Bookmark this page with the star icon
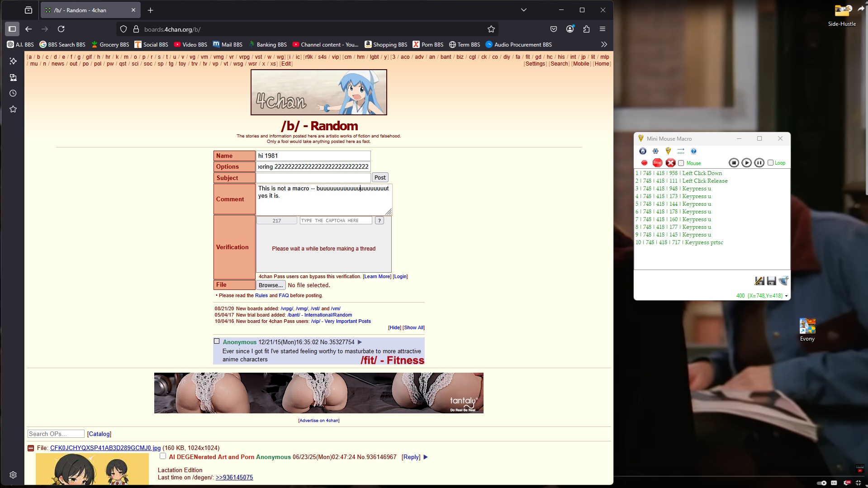The image size is (868, 488). pyautogui.click(x=491, y=29)
